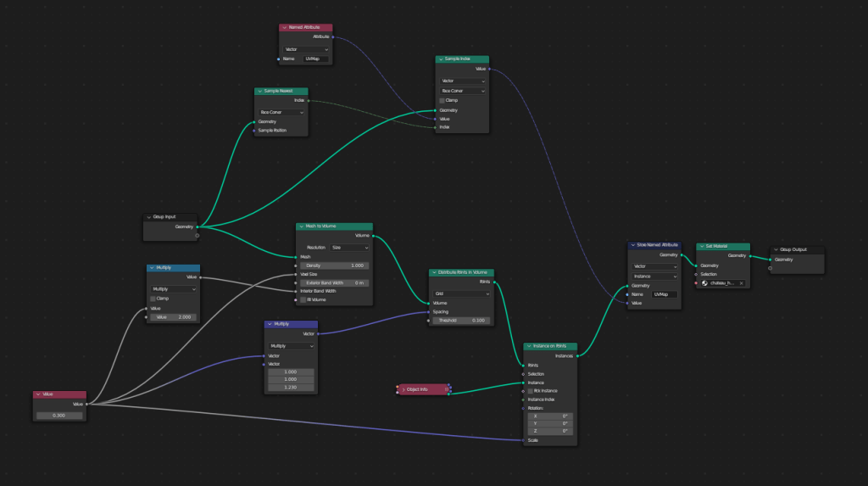Click the Value node output socket

pyautogui.click(x=86, y=404)
